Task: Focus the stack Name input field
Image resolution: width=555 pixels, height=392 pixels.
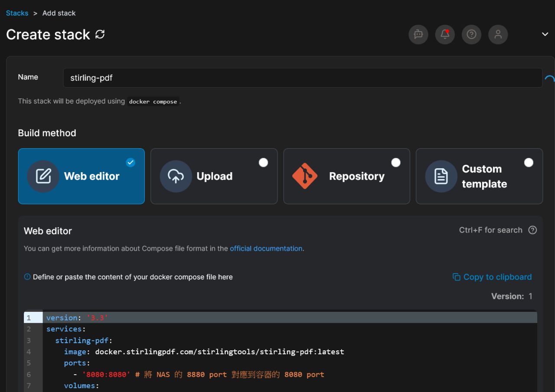Action: 303,78
